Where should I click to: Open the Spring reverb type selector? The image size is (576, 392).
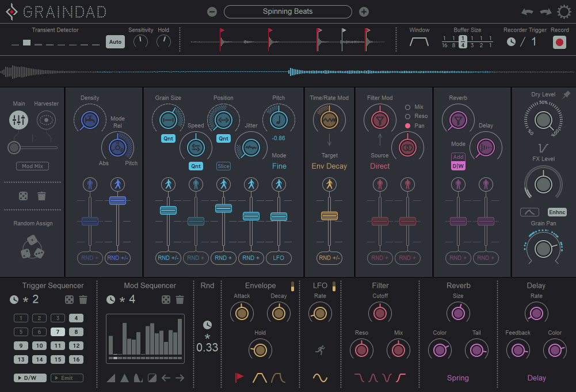(x=457, y=378)
